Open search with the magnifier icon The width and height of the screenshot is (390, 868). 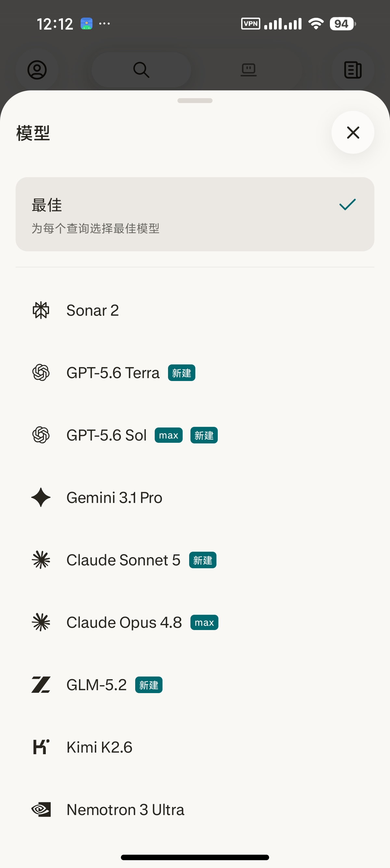tap(141, 70)
